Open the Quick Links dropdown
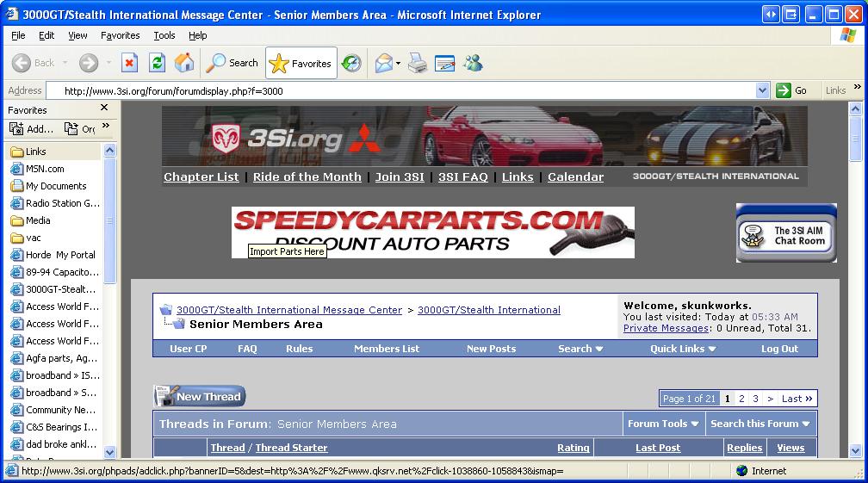The height and width of the screenshot is (483, 868). tap(683, 349)
